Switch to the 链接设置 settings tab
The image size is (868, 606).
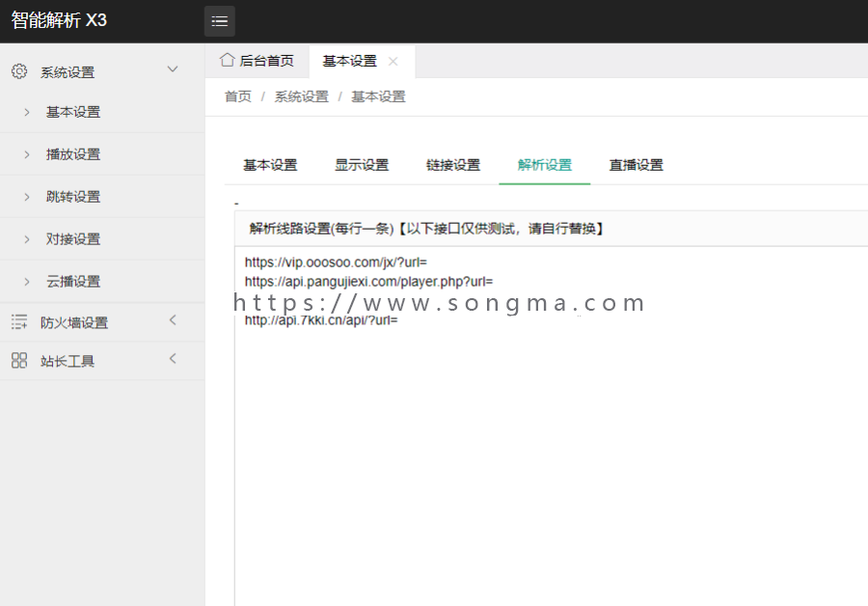pyautogui.click(x=453, y=165)
